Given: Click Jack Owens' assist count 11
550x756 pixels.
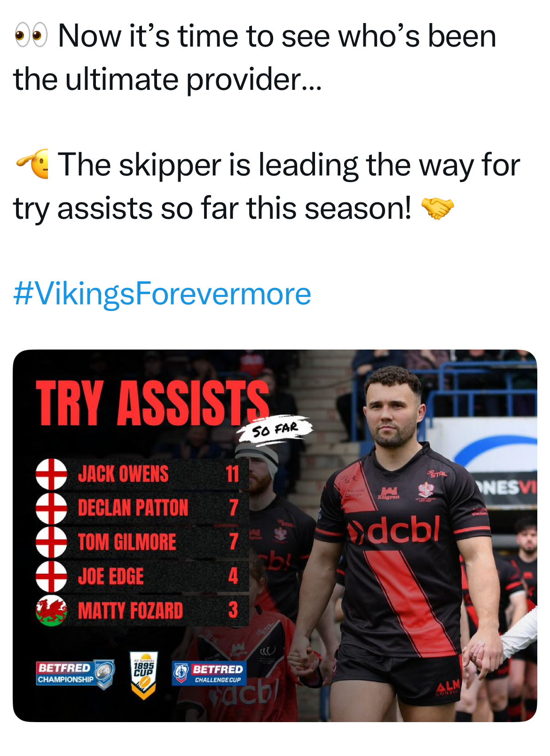Looking at the screenshot, I should click(233, 474).
